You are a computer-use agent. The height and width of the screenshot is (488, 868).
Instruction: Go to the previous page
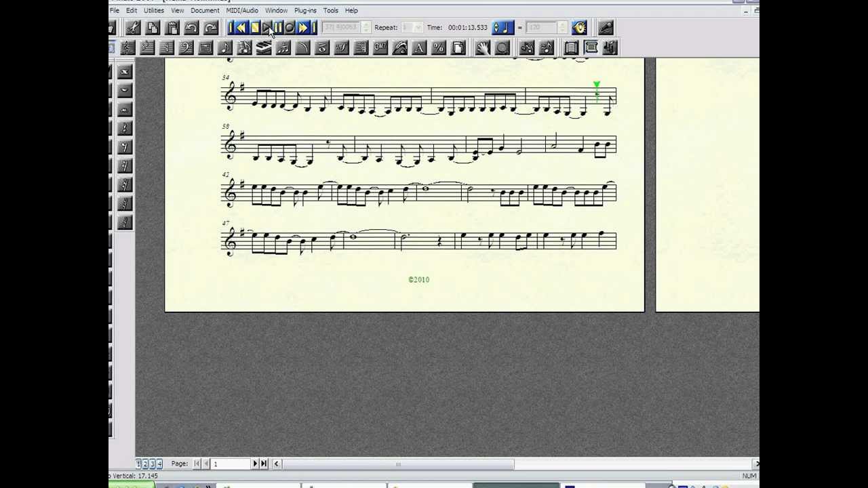pyautogui.click(x=205, y=464)
